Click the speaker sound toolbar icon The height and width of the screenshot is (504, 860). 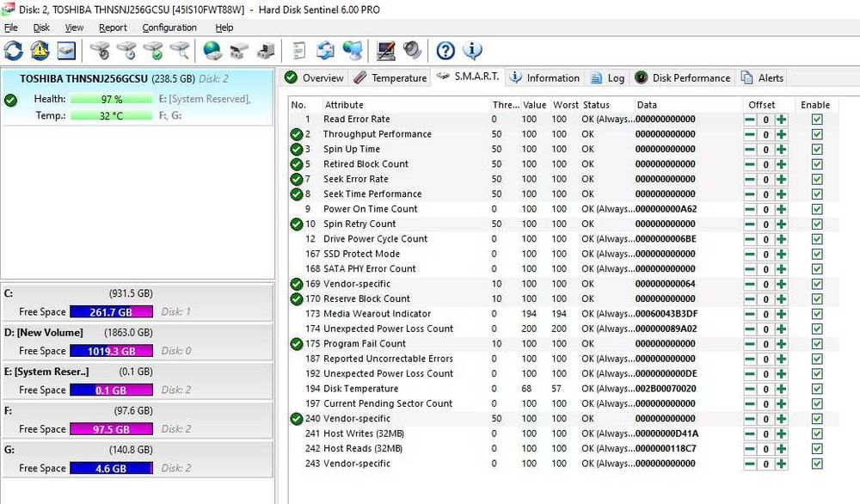[413, 51]
